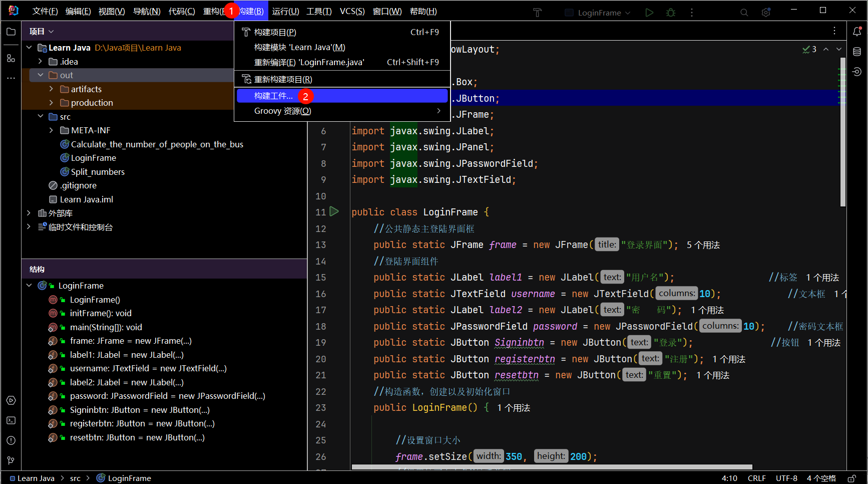Click UTF-8 encoding in status bar
This screenshot has width=868, height=484.
[786, 478]
